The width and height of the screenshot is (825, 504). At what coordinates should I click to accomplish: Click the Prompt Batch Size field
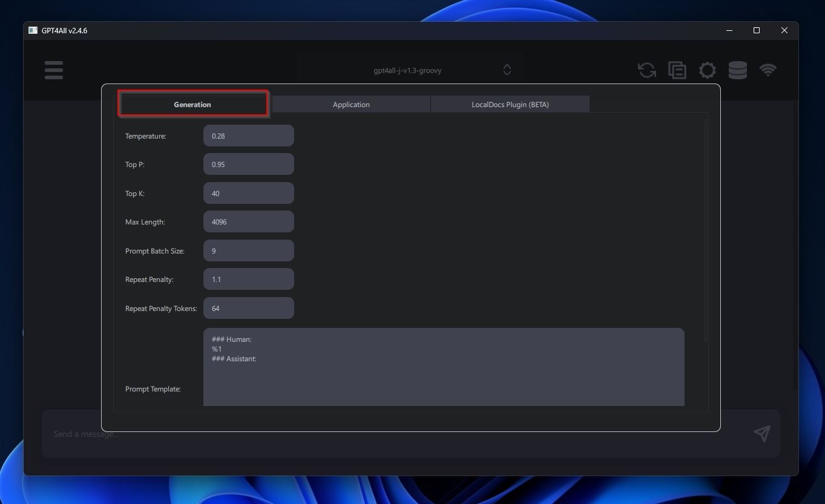[248, 251]
